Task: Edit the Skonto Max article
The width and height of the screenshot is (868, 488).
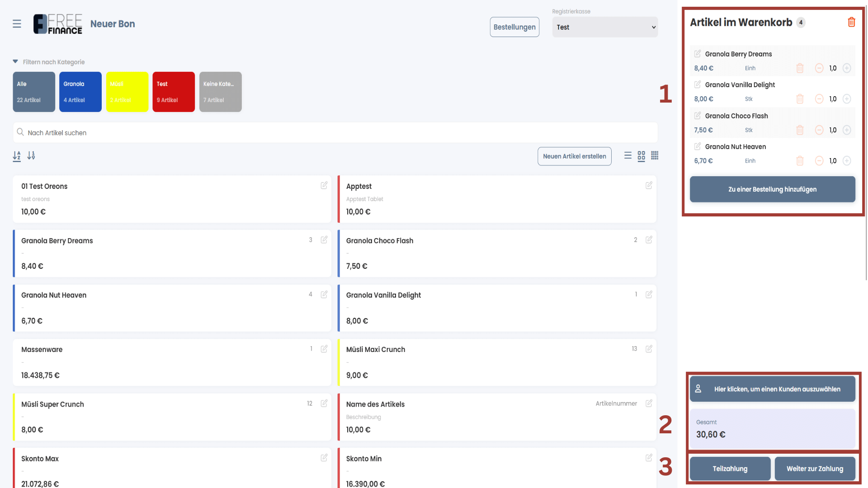Action: pyautogui.click(x=324, y=458)
